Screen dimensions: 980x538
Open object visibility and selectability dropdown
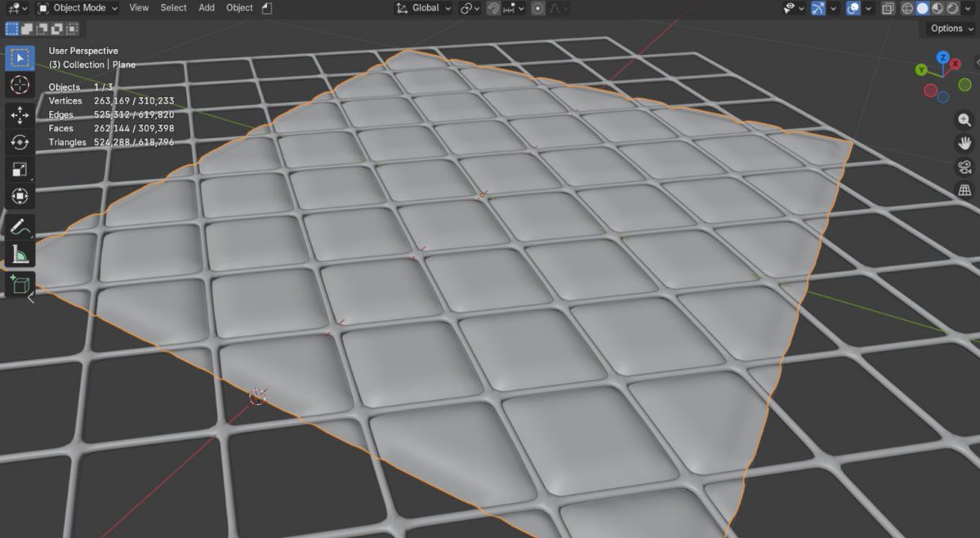tap(793, 8)
